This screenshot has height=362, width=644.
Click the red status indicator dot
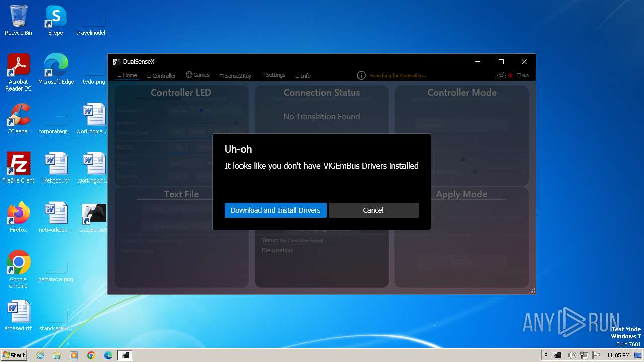click(510, 76)
